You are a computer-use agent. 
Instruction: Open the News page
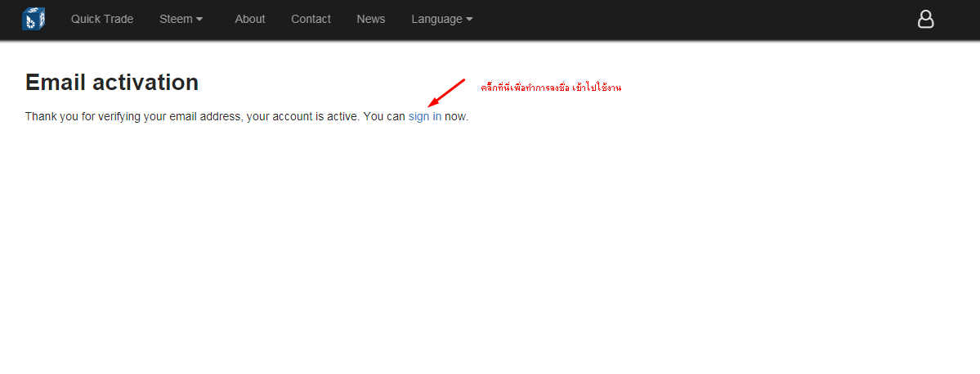[370, 20]
